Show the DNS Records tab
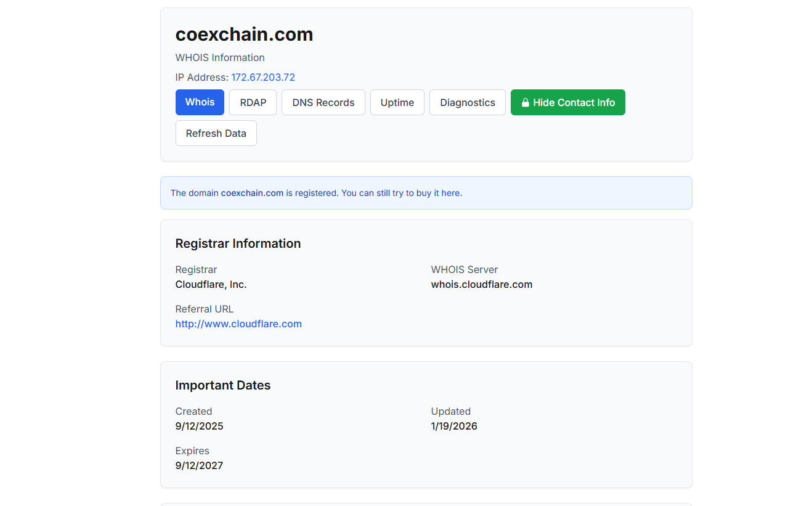The image size is (812, 506). (x=323, y=102)
